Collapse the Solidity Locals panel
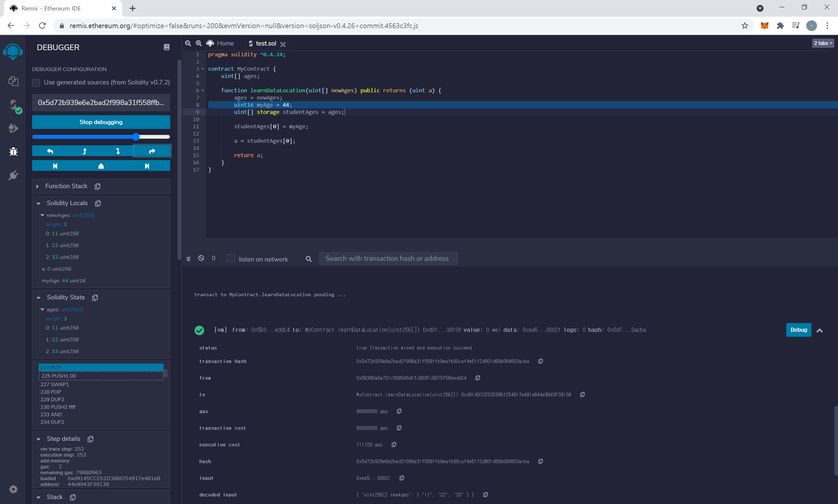Screen dimensions: 838x504 [x=38, y=203]
